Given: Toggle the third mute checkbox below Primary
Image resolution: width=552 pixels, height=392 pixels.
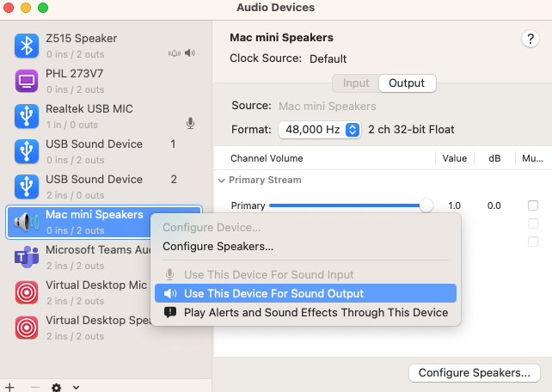Looking at the screenshot, I should coord(533,242).
